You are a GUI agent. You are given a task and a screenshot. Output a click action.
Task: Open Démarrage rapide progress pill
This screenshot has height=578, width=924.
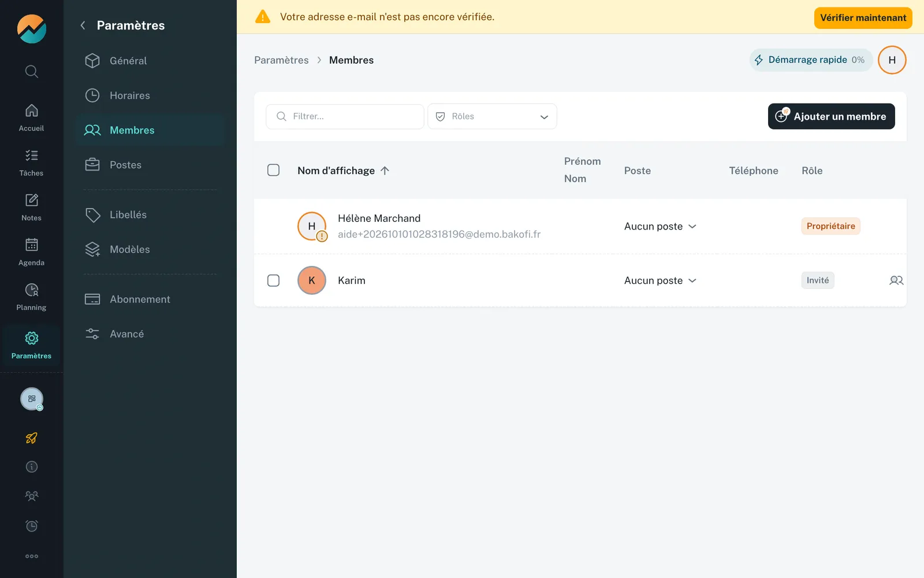tap(811, 60)
